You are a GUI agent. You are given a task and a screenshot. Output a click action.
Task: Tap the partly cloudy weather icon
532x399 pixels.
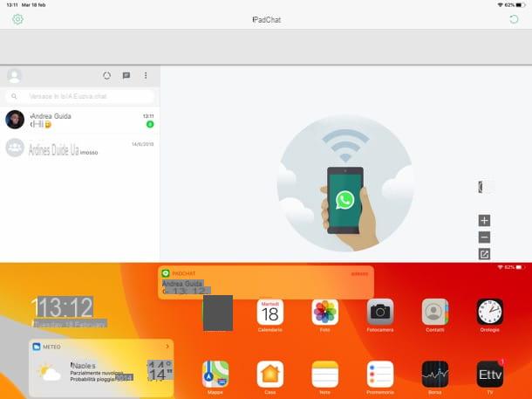pyautogui.click(x=49, y=373)
